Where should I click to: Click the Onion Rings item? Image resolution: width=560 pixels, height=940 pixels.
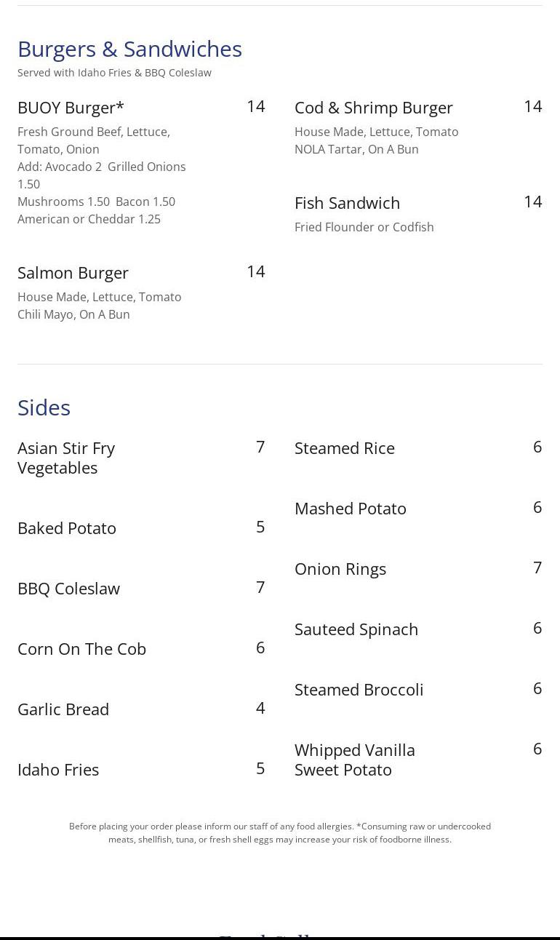pyautogui.click(x=340, y=569)
